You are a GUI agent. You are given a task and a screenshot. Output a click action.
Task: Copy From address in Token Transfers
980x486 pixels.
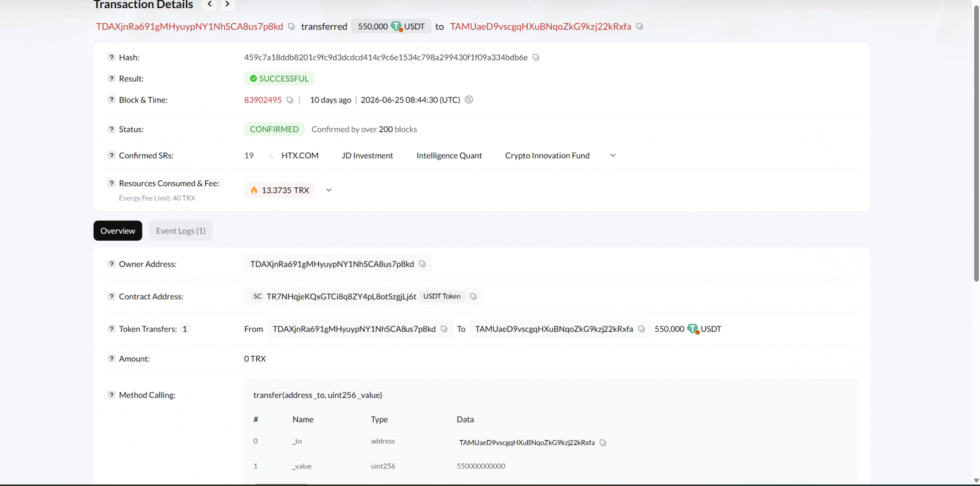[444, 329]
